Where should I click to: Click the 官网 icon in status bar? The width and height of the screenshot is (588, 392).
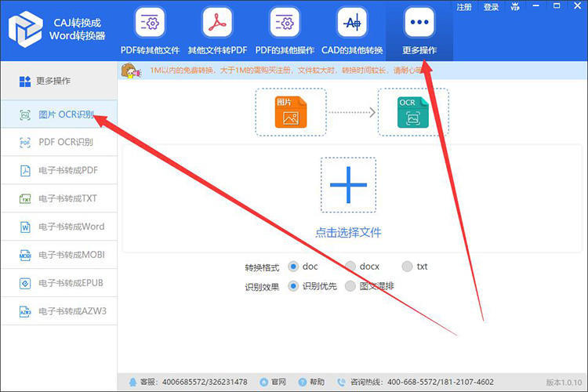[264, 383]
